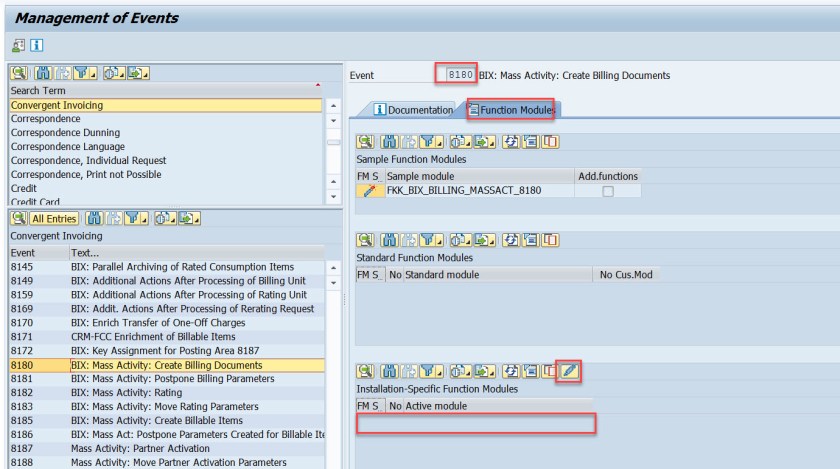This screenshot has width=840, height=469.
Task: Click print-view icon in Standard Function Modules toolbar
Action: (460, 240)
